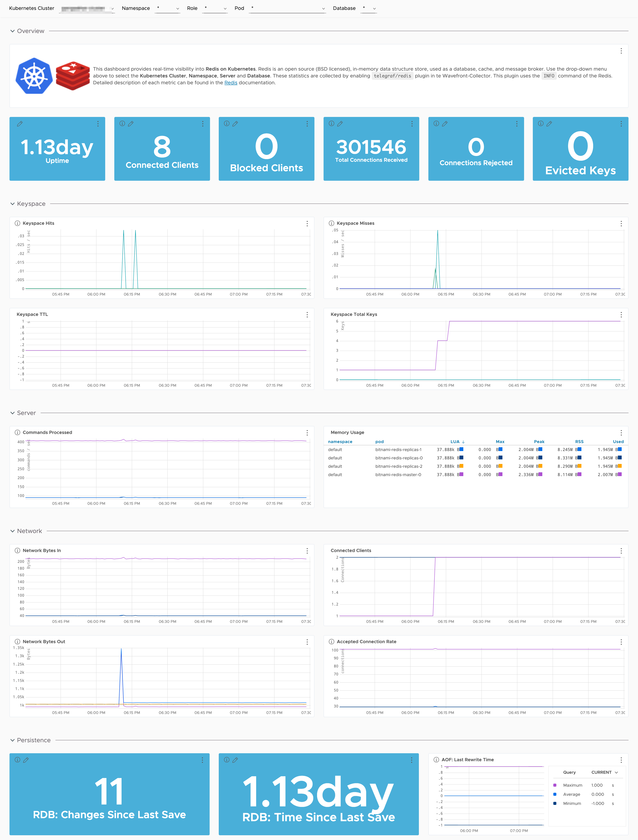Open the Namespace filter dropdown
Image resolution: width=638 pixels, height=840 pixels.
pyautogui.click(x=167, y=8)
